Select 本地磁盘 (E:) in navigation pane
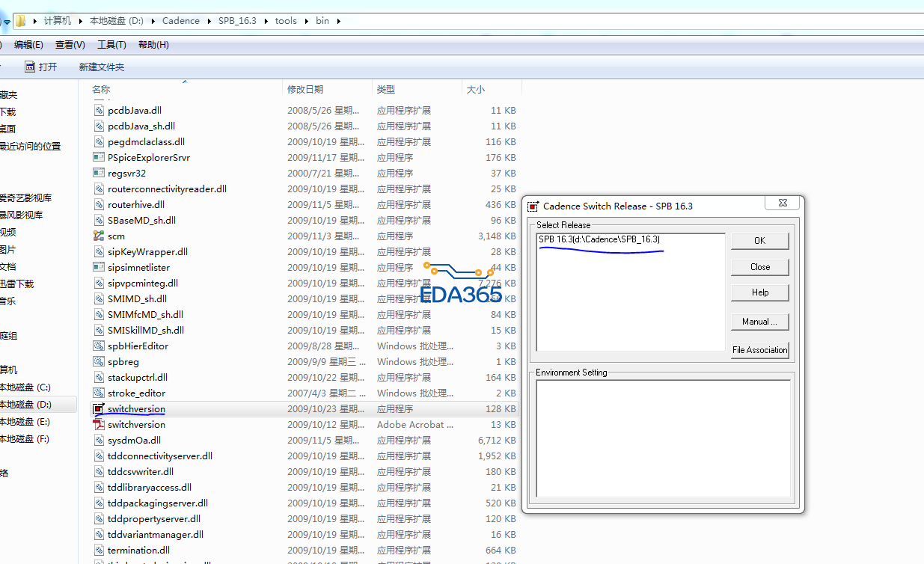Image resolution: width=924 pixels, height=564 pixels. click(25, 422)
